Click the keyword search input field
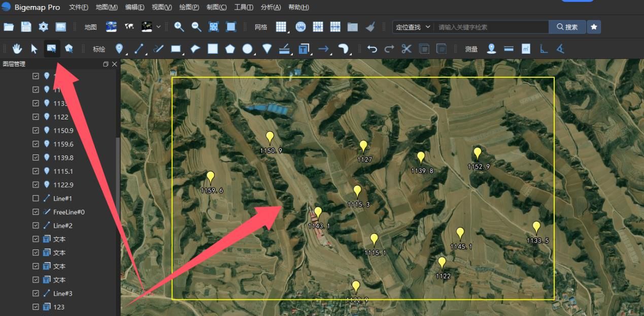Image resolution: width=644 pixels, height=316 pixels. pyautogui.click(x=491, y=27)
